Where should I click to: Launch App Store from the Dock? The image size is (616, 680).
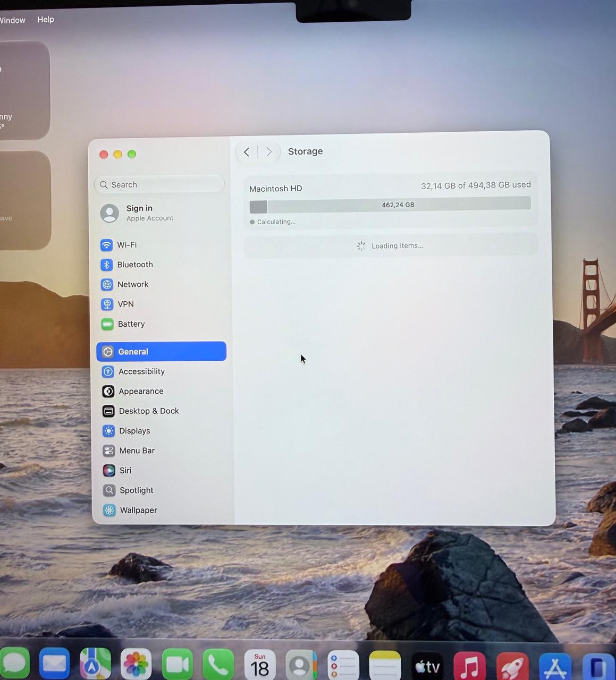pyautogui.click(x=555, y=666)
